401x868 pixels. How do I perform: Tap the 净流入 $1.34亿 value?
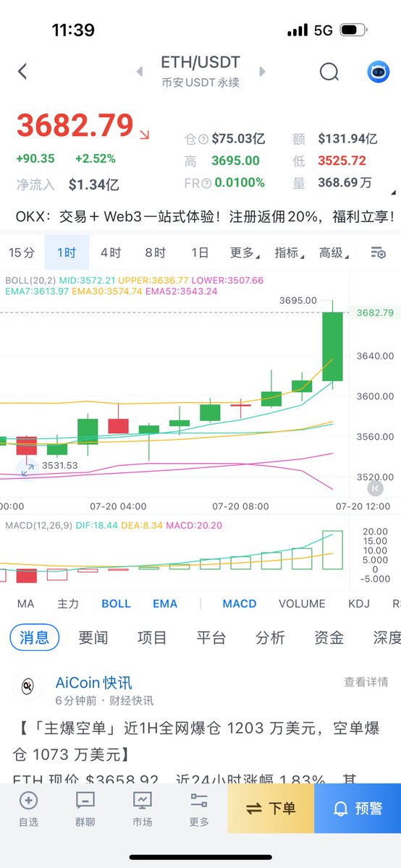click(x=94, y=184)
